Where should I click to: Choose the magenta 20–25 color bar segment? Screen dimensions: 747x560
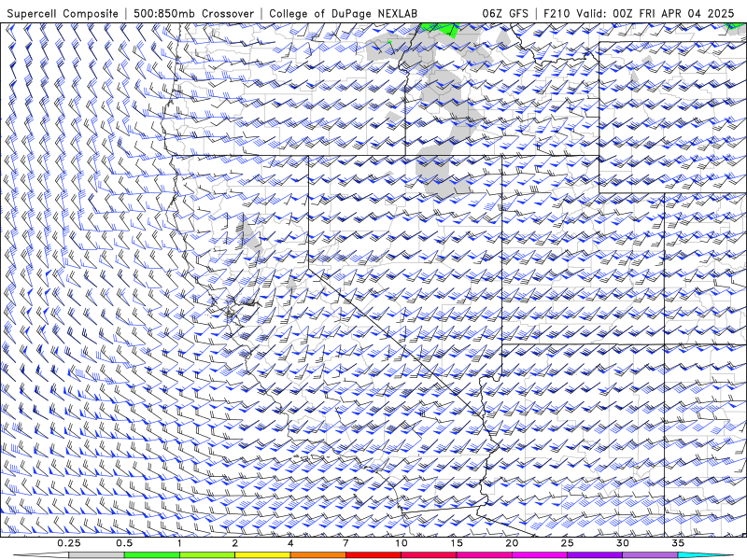[x=540, y=555]
